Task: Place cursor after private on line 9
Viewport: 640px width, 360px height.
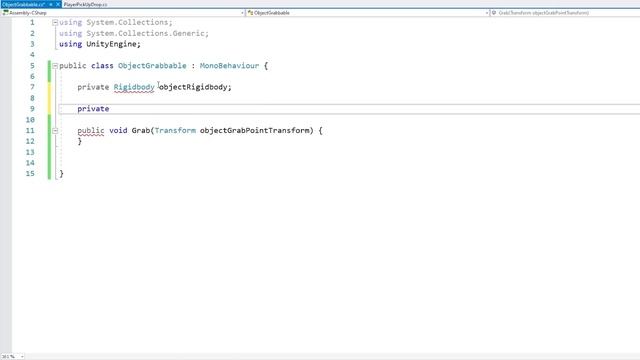Action: pyautogui.click(x=109, y=109)
